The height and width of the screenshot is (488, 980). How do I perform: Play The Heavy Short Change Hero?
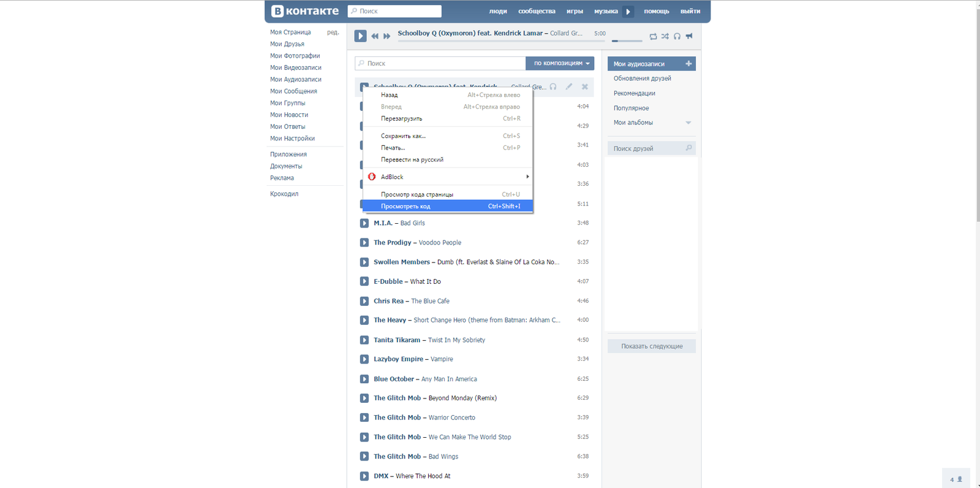(x=364, y=320)
